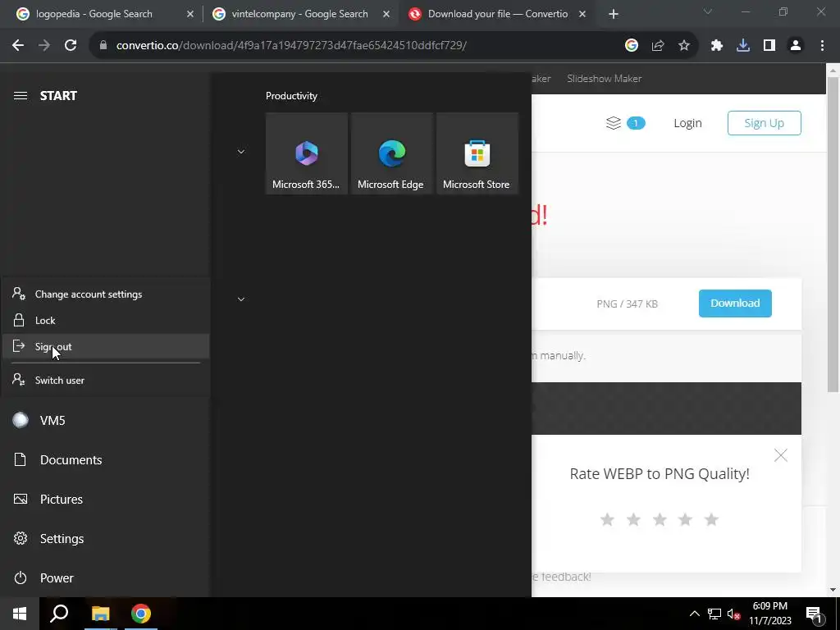
Task: Switch to Chrome on the taskbar
Action: 141,614
